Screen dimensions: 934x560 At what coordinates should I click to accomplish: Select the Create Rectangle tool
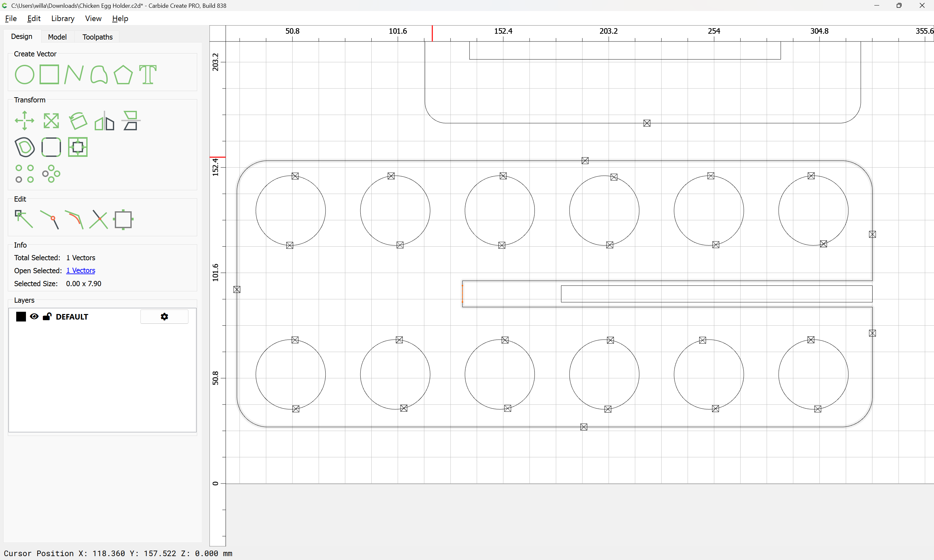49,74
